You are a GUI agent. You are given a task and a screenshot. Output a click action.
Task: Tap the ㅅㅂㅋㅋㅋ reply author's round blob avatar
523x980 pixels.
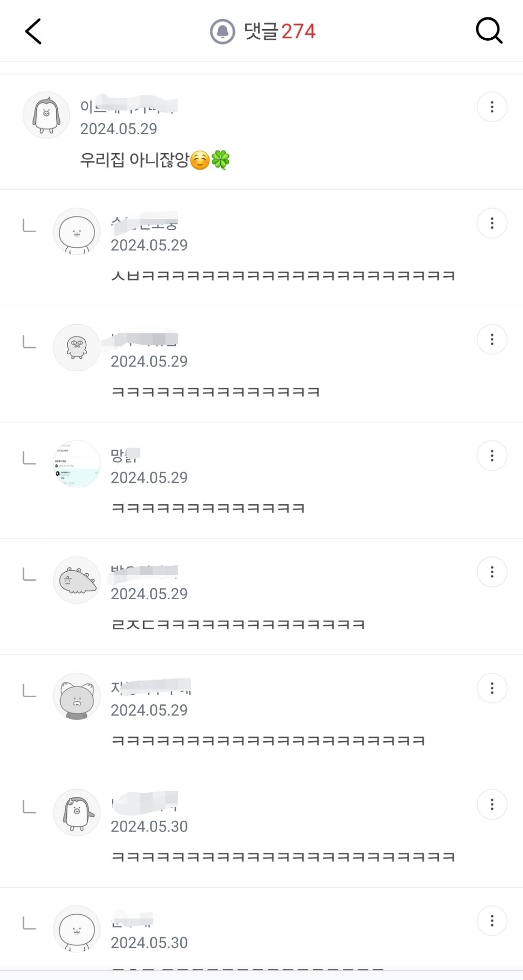[77, 231]
